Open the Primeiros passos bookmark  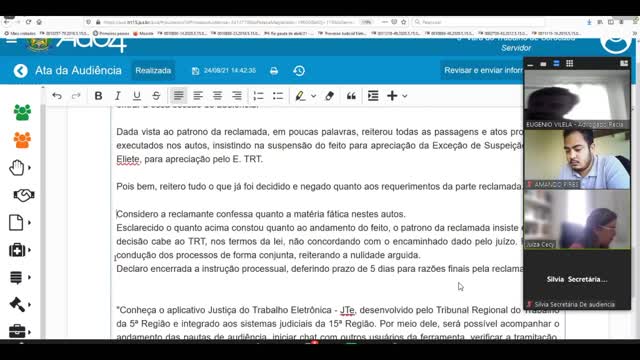(x=111, y=33)
